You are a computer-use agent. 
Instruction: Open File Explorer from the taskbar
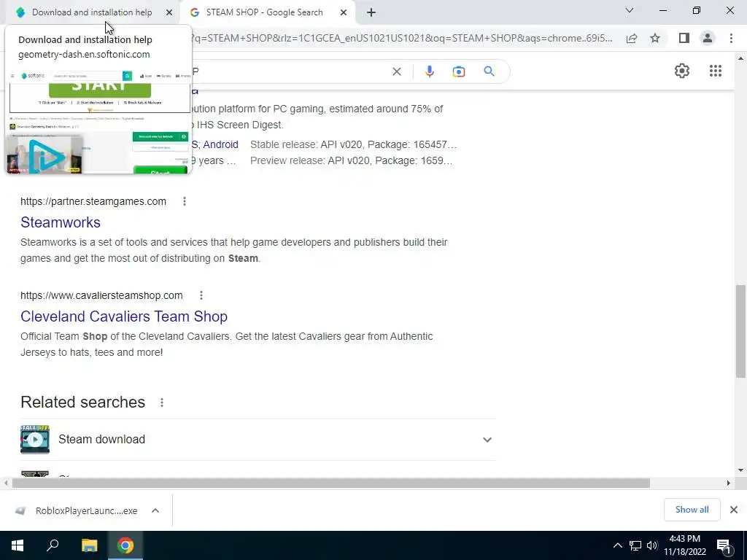click(x=89, y=545)
